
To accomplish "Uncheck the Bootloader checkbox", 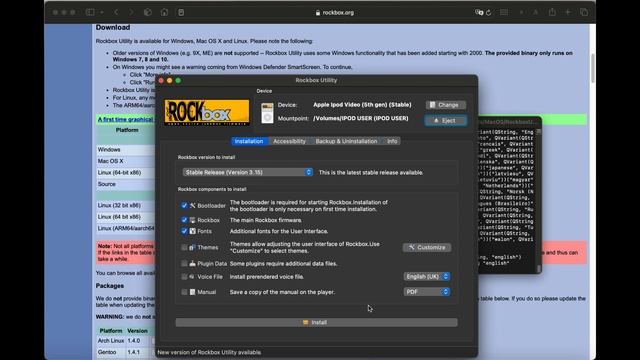I will pos(184,206).
